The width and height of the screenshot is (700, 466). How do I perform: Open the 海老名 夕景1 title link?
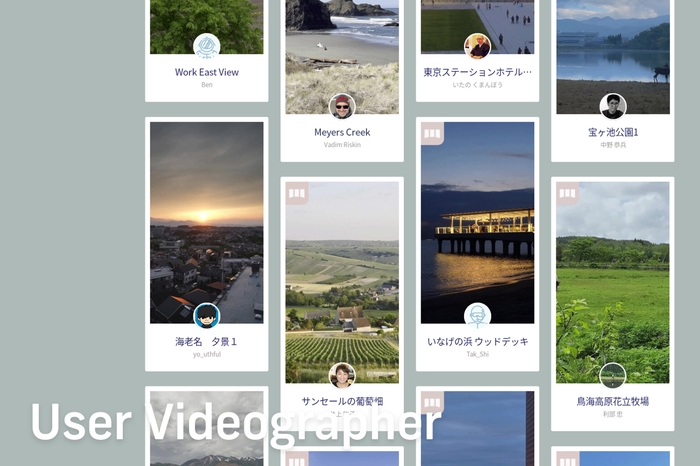tap(206, 341)
